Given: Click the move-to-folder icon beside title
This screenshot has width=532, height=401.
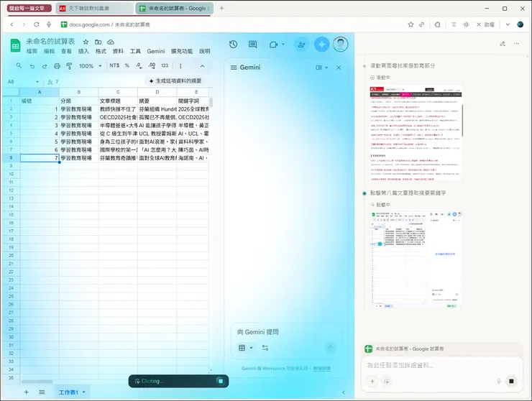Looking at the screenshot, I should [x=98, y=42].
